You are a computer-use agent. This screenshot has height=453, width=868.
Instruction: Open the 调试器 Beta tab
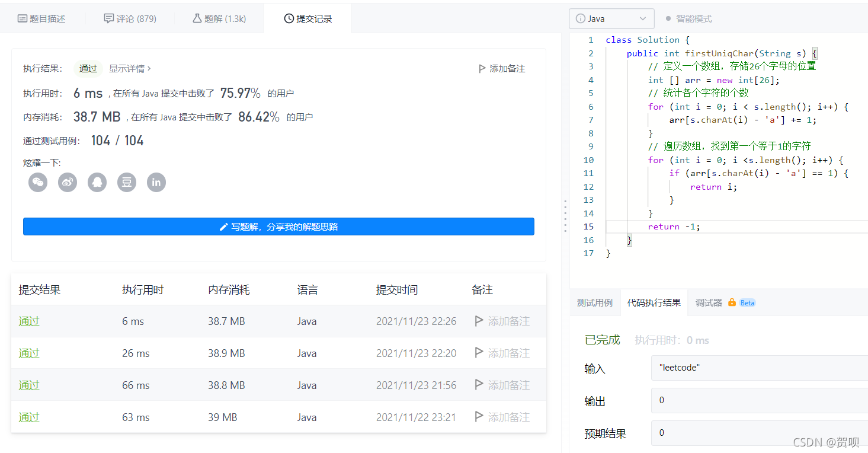click(x=725, y=303)
